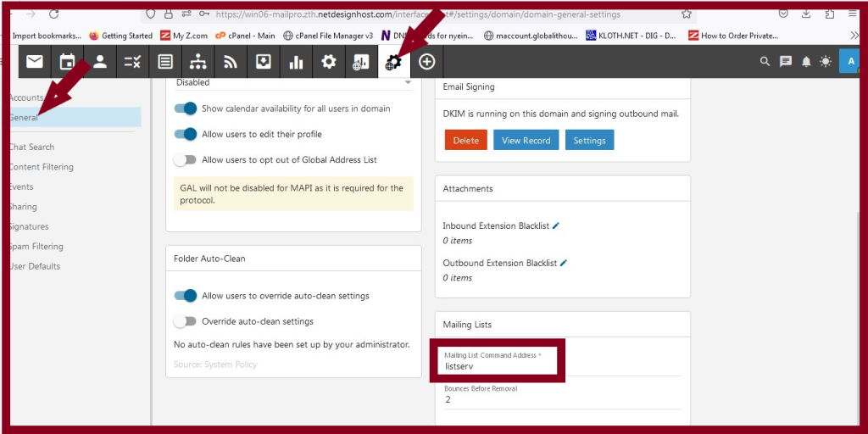Open the Domain Reports chart-with-globe icon
The height and width of the screenshot is (434, 868).
click(x=361, y=62)
